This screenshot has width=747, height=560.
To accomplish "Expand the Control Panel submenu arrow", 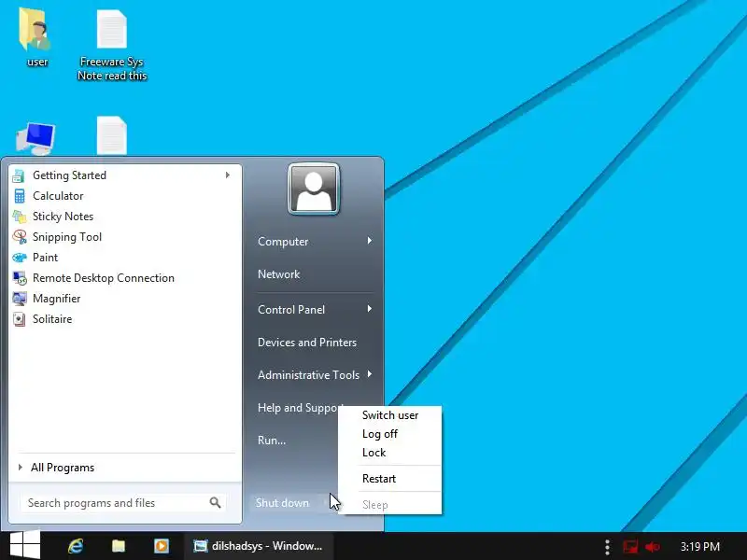I will click(369, 309).
